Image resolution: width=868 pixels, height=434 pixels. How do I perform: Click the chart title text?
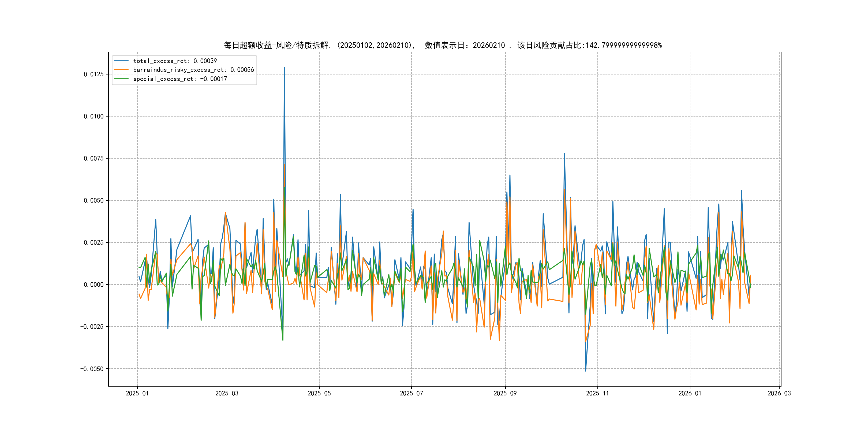pyautogui.click(x=442, y=45)
